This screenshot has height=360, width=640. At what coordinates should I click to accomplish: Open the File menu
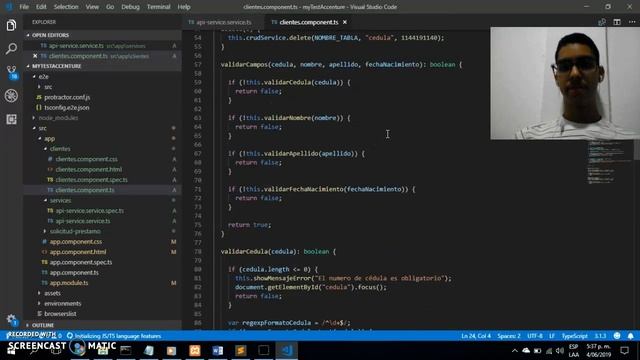coord(24,7)
